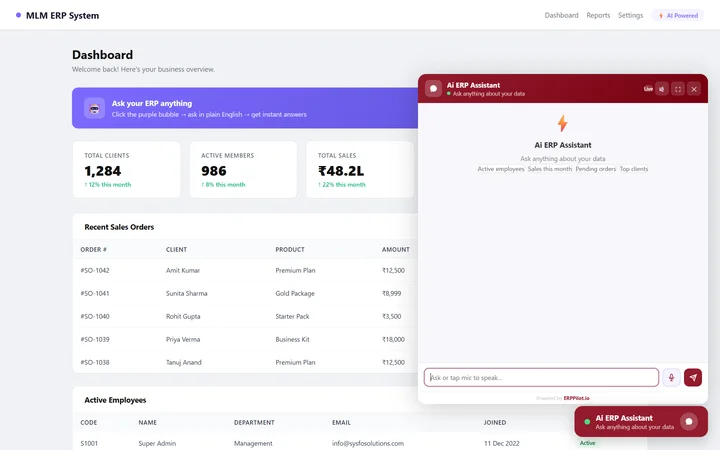Click the Ask your ERP anything banner

(x=245, y=108)
